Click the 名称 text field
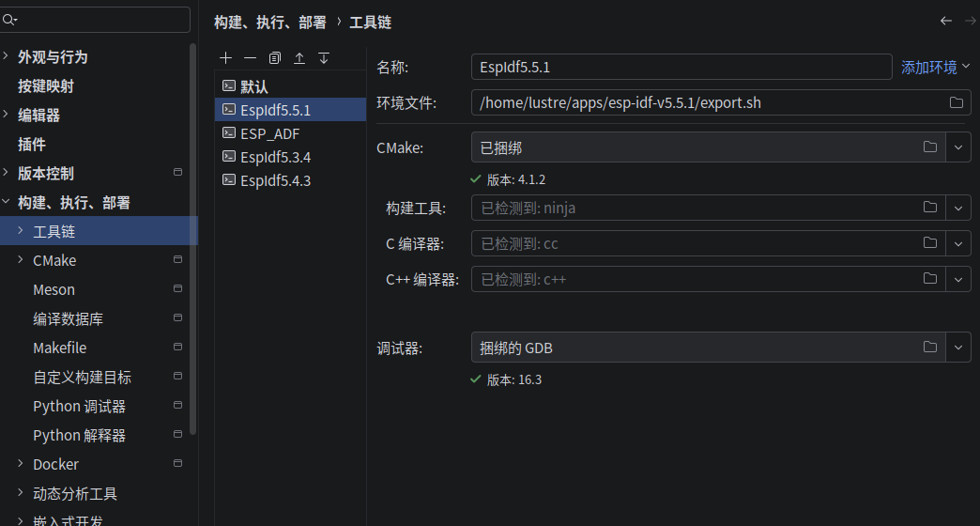Screen dimensions: 980x526 click(x=681, y=68)
